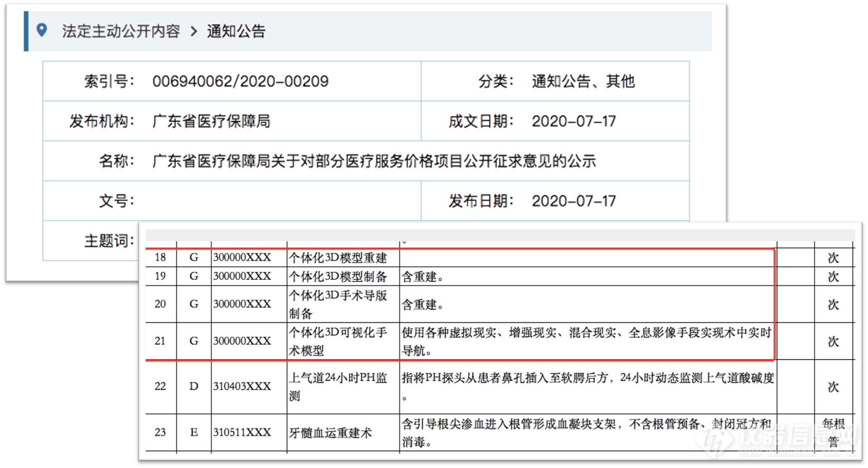Click the 每根管 unit cell
868x468 pixels.
(x=833, y=433)
